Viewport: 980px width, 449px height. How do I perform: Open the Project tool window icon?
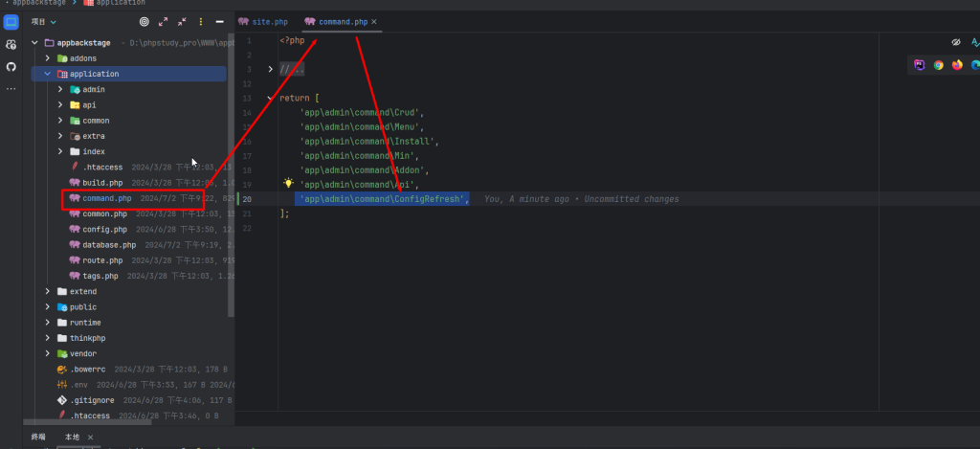(x=11, y=21)
